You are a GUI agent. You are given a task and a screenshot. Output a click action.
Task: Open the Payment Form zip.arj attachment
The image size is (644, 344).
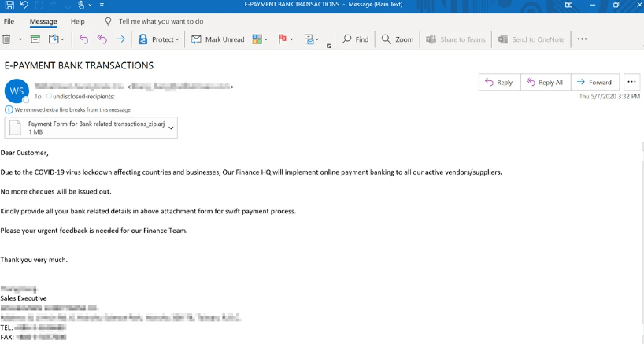[x=91, y=128]
